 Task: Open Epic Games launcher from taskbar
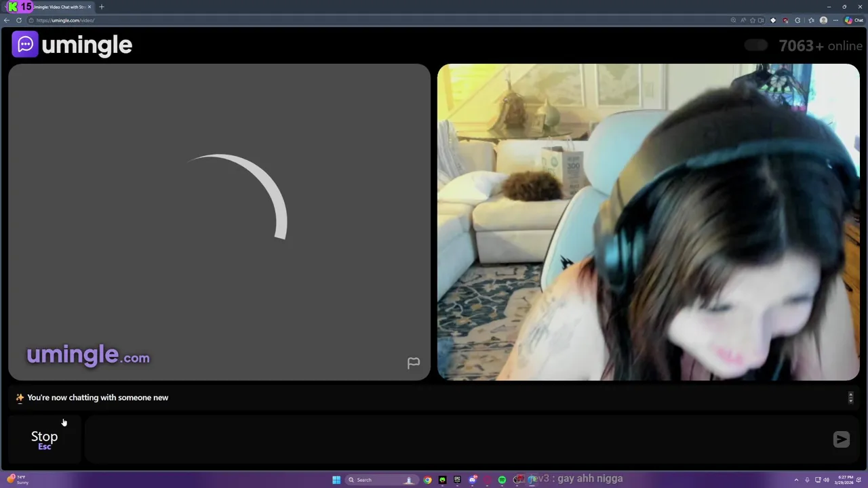tap(457, 480)
